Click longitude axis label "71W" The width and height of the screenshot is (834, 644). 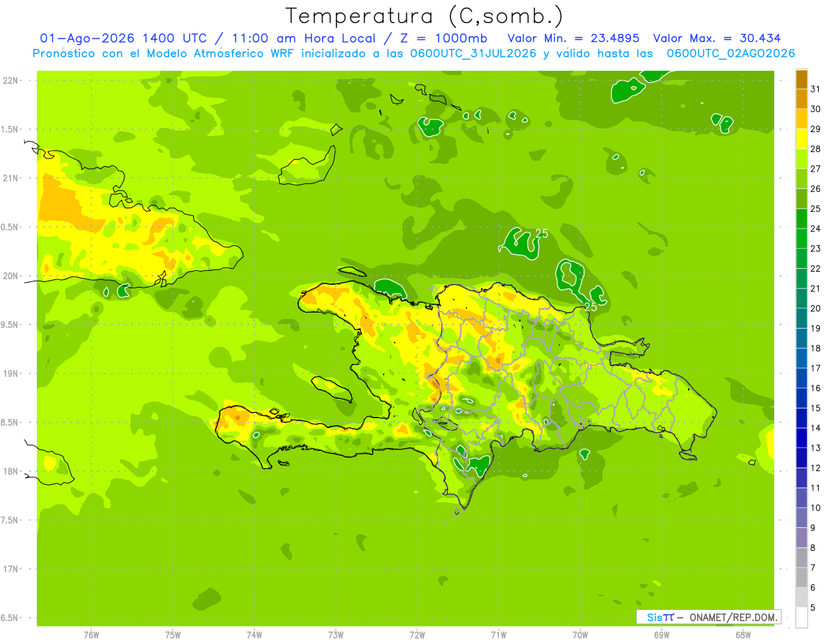(498, 635)
